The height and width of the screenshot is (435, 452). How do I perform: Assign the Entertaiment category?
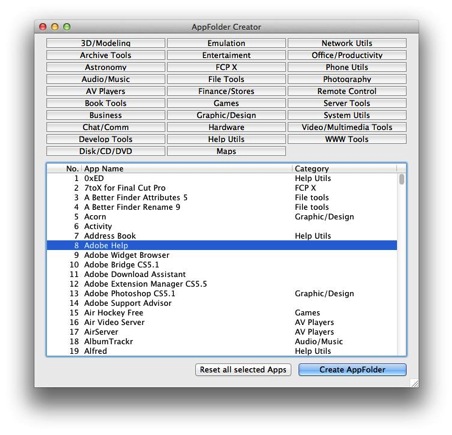click(226, 55)
